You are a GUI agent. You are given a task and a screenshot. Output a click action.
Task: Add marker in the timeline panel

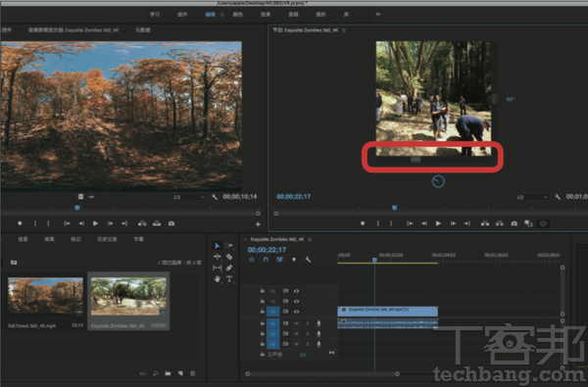[294, 260]
